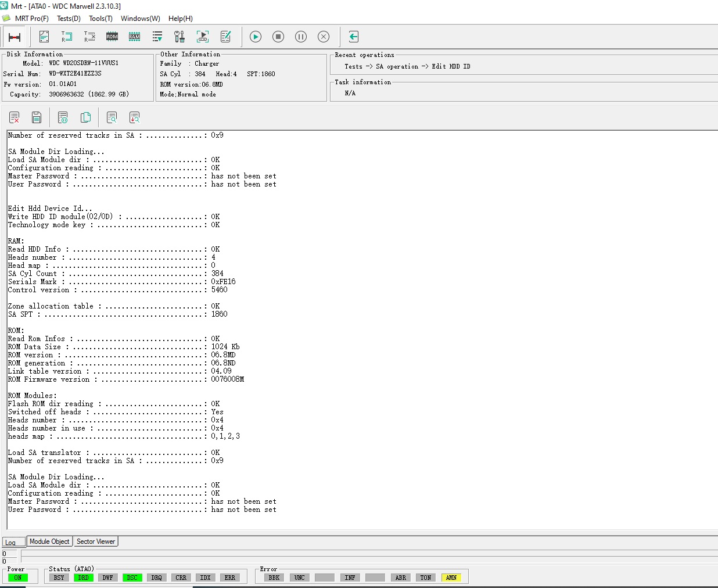The image size is (718, 588).
Task: Click the 'Serials Mark' log line
Action: coord(122,281)
